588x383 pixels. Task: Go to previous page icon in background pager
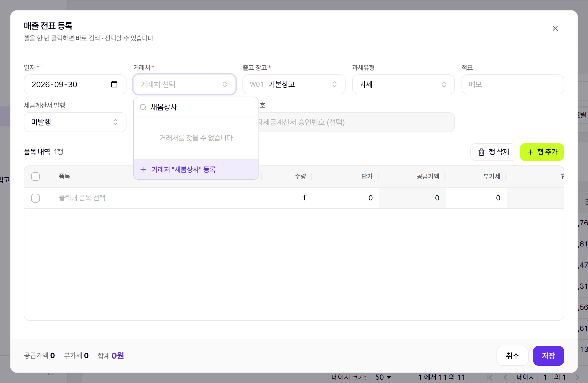tap(505, 377)
